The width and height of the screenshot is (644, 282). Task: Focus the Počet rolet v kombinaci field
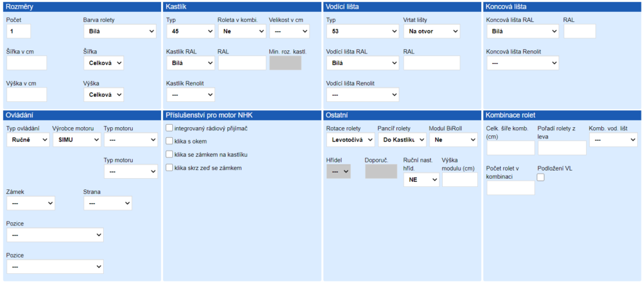pyautogui.click(x=511, y=188)
